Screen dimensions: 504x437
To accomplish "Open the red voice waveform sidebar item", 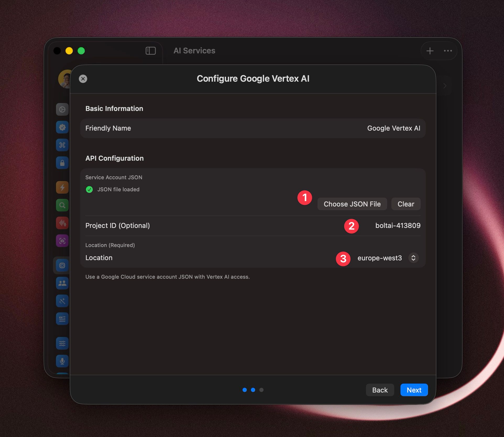I will pyautogui.click(x=62, y=223).
